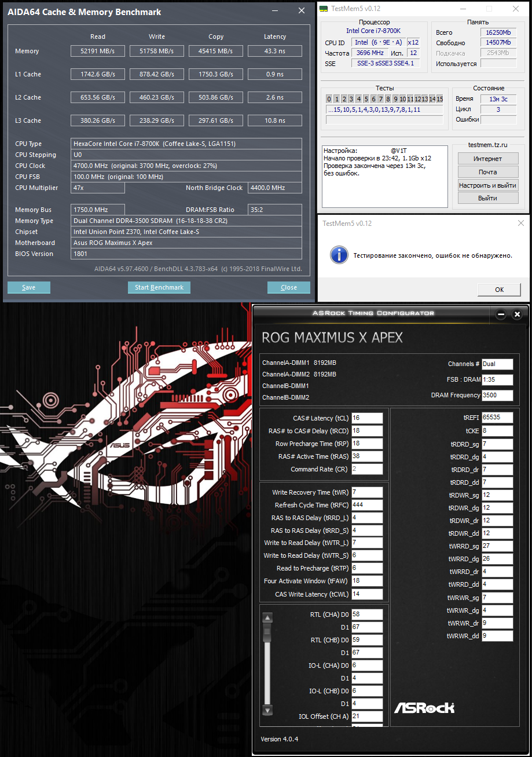Click the Всего memory value 16250Mb

tap(498, 32)
